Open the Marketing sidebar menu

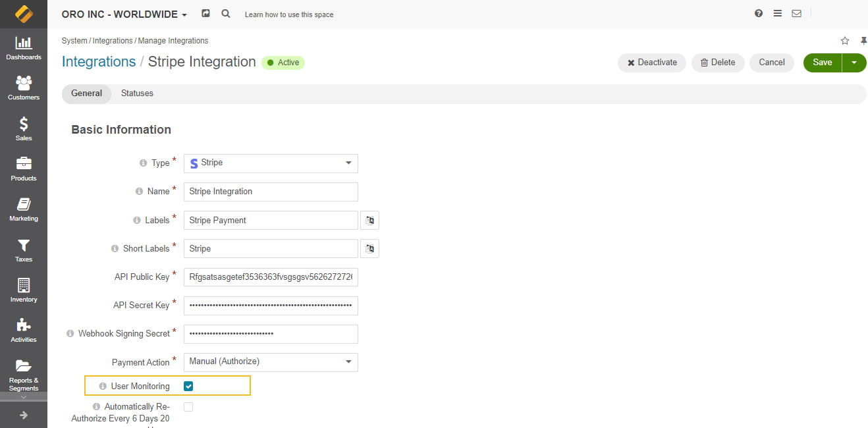[x=24, y=209]
